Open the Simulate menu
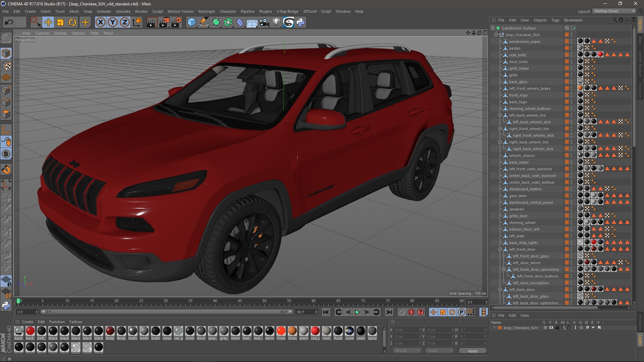Viewport: 644px width, 362px height. click(x=123, y=11)
